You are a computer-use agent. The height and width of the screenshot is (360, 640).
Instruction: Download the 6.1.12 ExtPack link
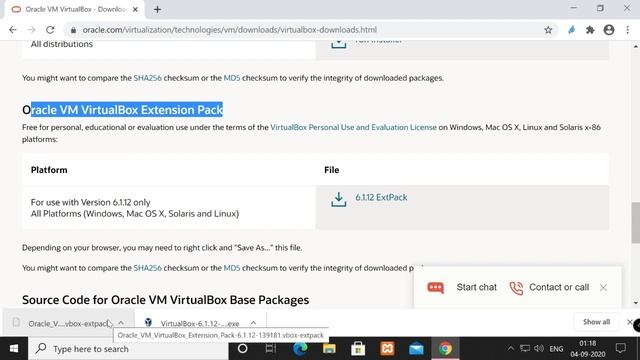click(381, 197)
